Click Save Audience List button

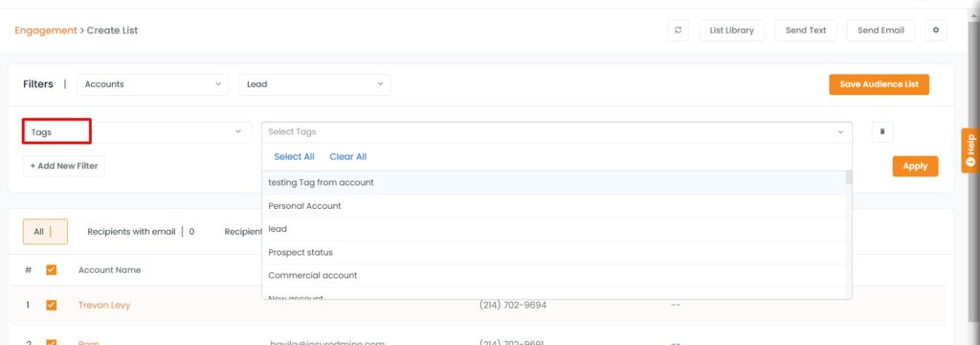(x=879, y=84)
